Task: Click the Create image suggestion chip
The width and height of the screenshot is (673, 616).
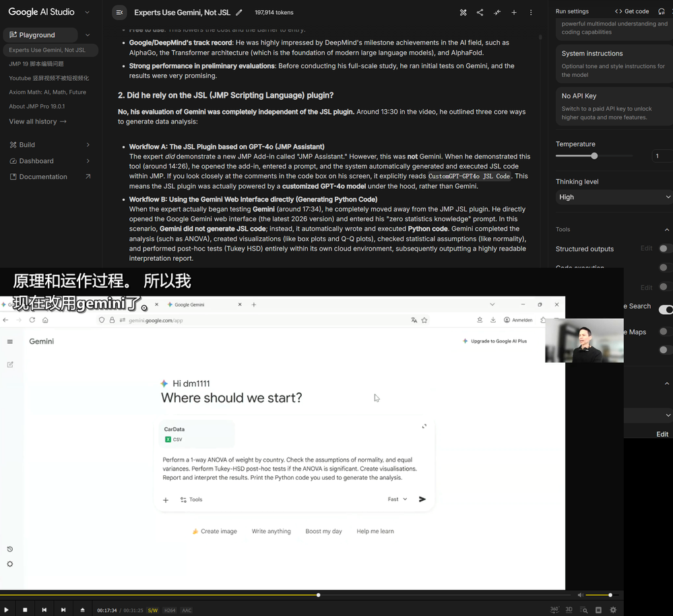Action: click(214, 532)
